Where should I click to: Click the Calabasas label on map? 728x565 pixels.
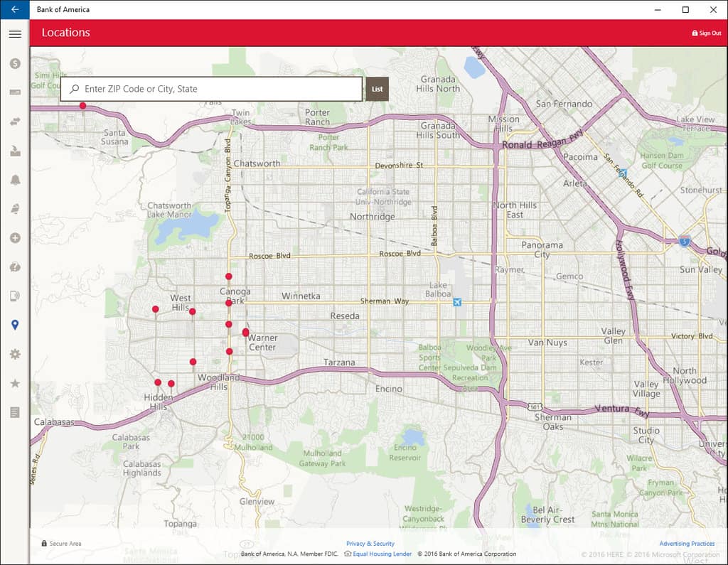point(54,422)
